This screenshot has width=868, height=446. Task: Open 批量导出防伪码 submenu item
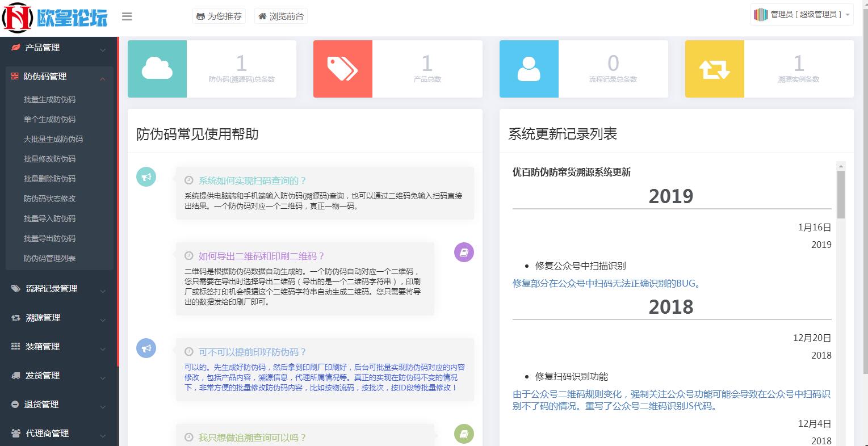[49, 238]
